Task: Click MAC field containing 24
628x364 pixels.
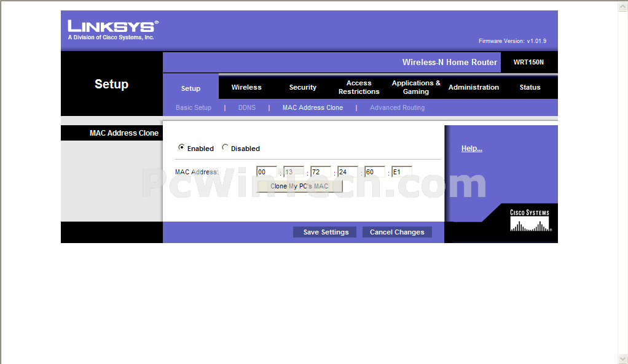Action: [x=348, y=172]
